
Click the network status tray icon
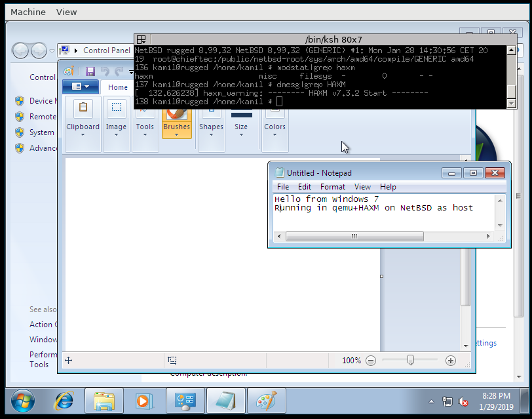pyautogui.click(x=447, y=401)
